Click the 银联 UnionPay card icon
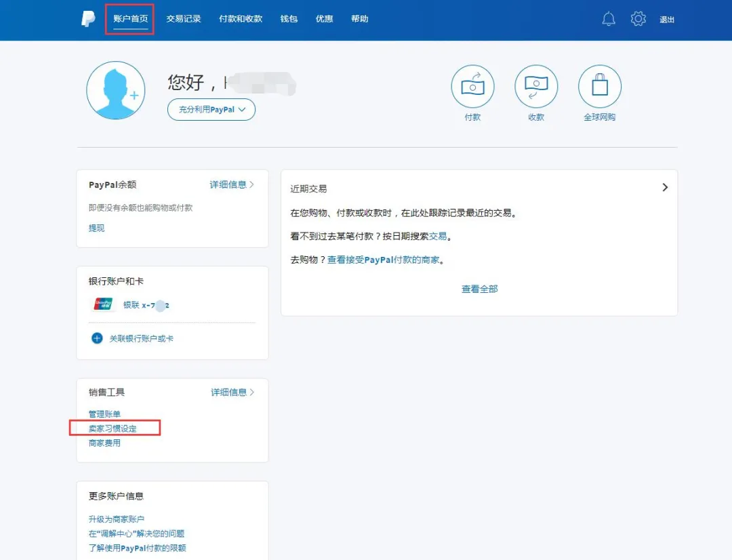This screenshot has width=732, height=560. pos(102,304)
